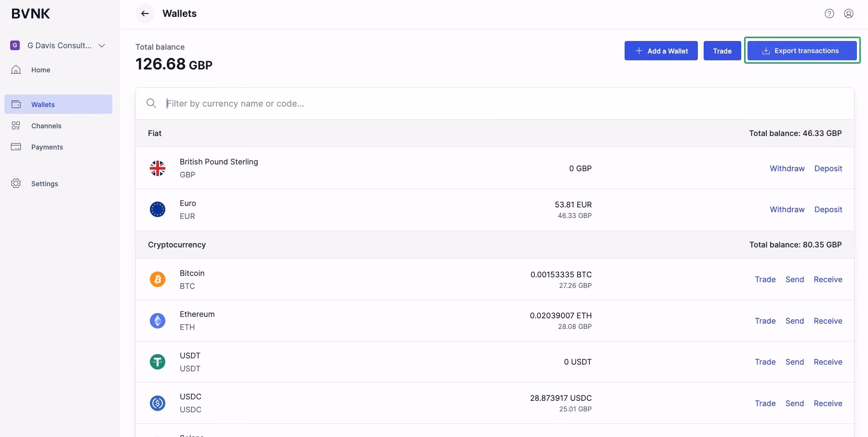Click the USDC coin icon
Viewport: 868px width, 437px height.
click(158, 403)
